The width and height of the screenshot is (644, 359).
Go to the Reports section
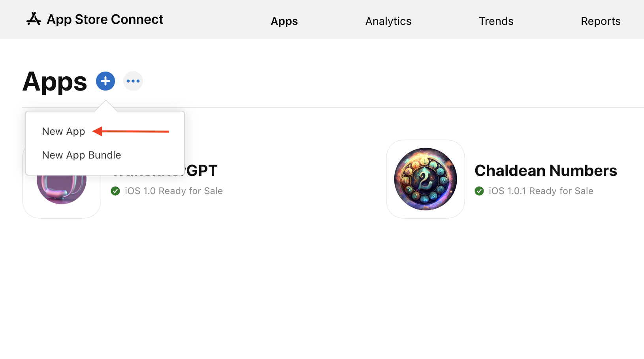tap(601, 21)
